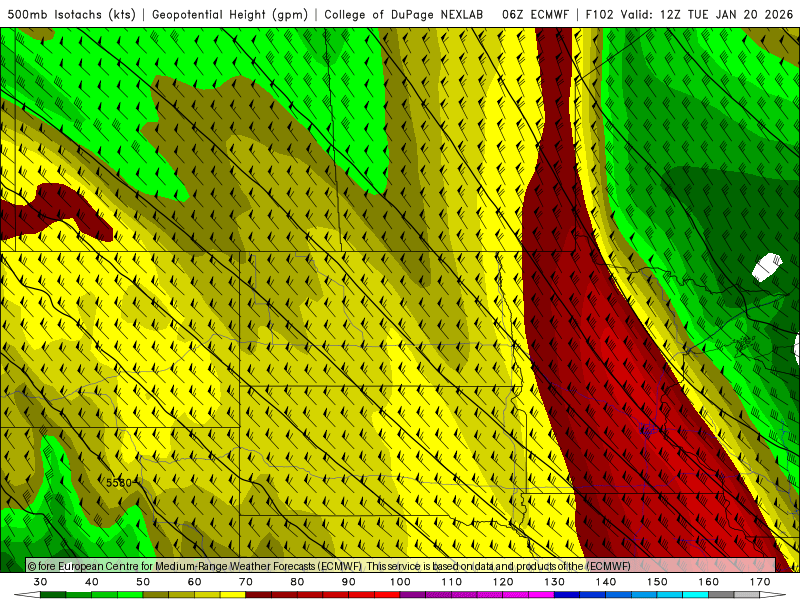Select the "06Z ECMWF" model run label
Image resolution: width=800 pixels, height=600 pixels.
[535, 14]
